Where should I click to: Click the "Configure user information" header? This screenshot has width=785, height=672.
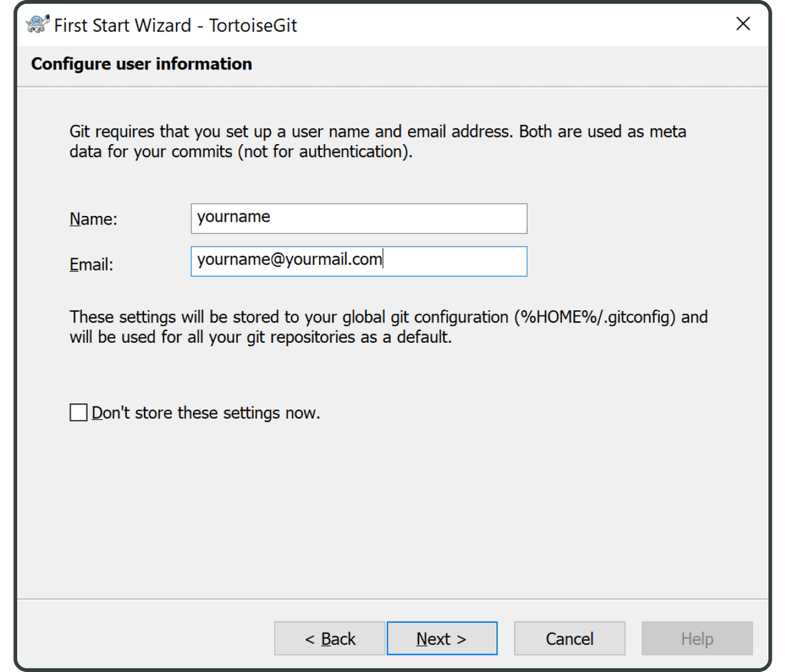pyautogui.click(x=141, y=64)
